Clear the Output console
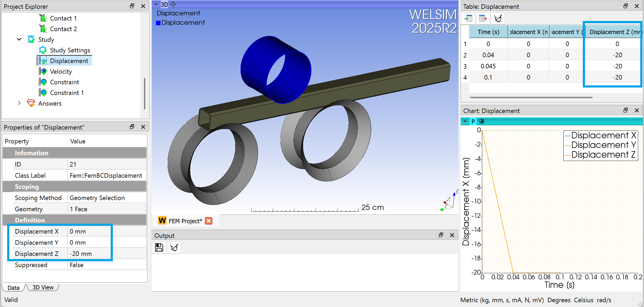 [x=174, y=247]
